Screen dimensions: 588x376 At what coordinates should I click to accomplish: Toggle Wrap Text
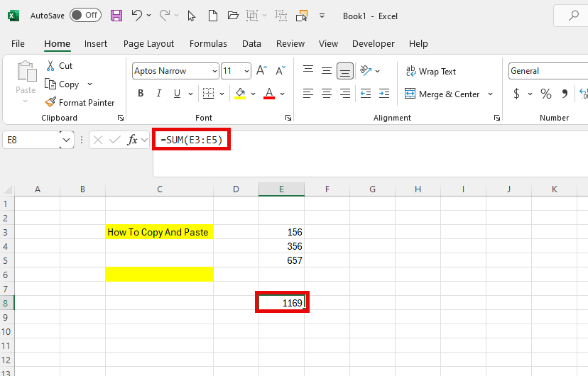point(431,71)
